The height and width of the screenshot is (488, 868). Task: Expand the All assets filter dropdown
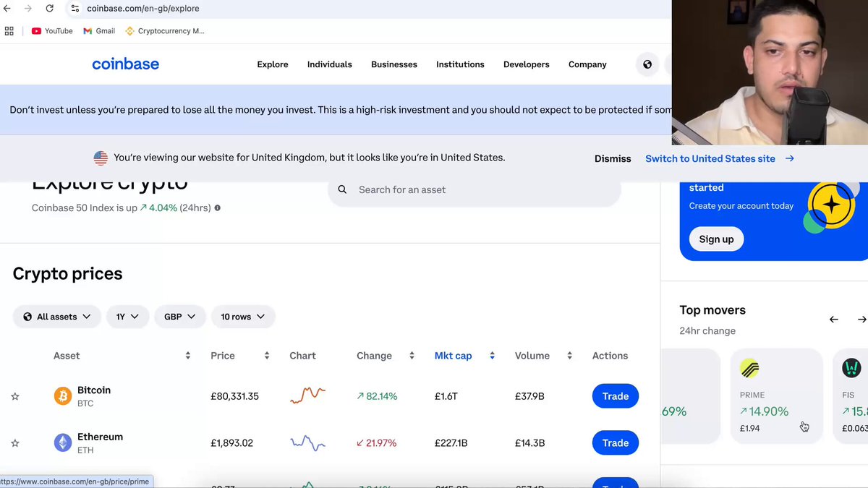coord(57,317)
